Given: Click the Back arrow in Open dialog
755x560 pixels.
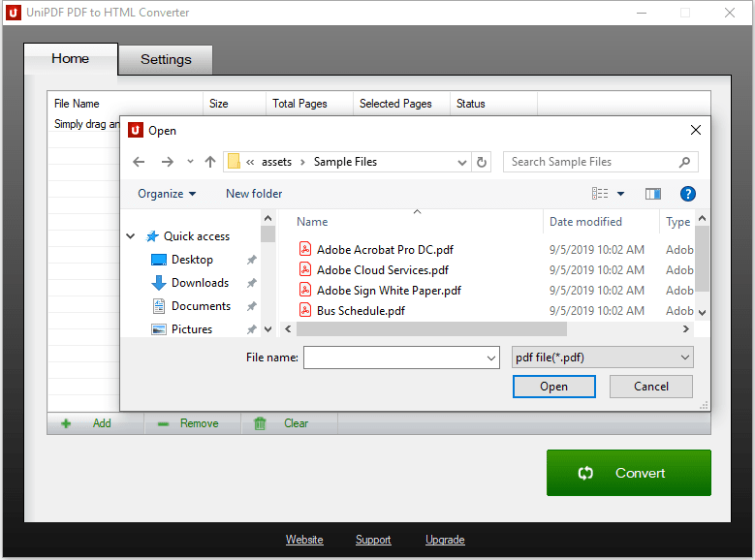Looking at the screenshot, I should [x=139, y=162].
